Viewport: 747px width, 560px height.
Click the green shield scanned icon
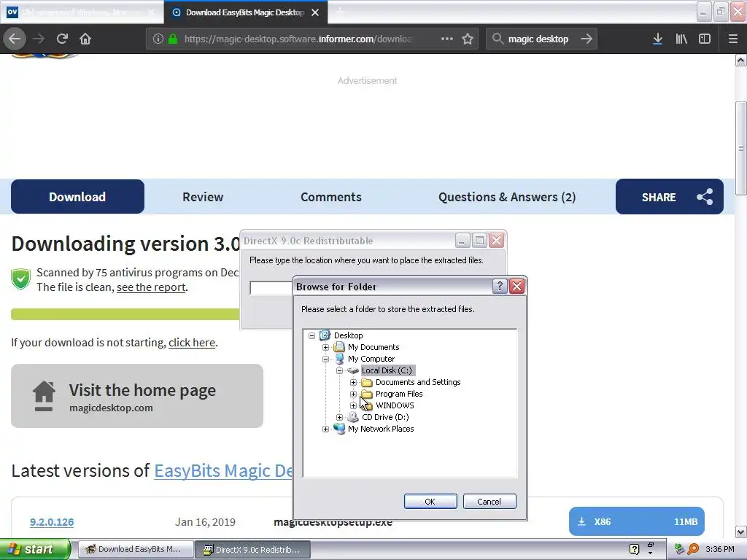pyautogui.click(x=21, y=279)
